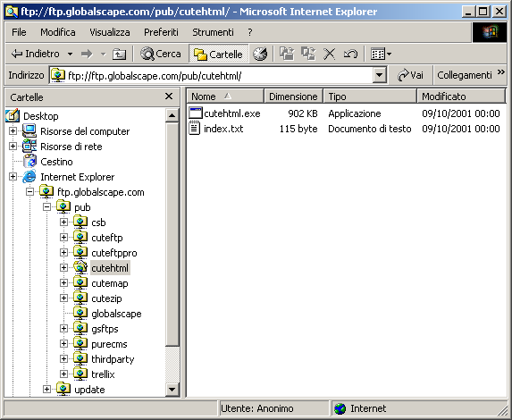
Task: Open the Visualizza menu
Action: pos(110,32)
